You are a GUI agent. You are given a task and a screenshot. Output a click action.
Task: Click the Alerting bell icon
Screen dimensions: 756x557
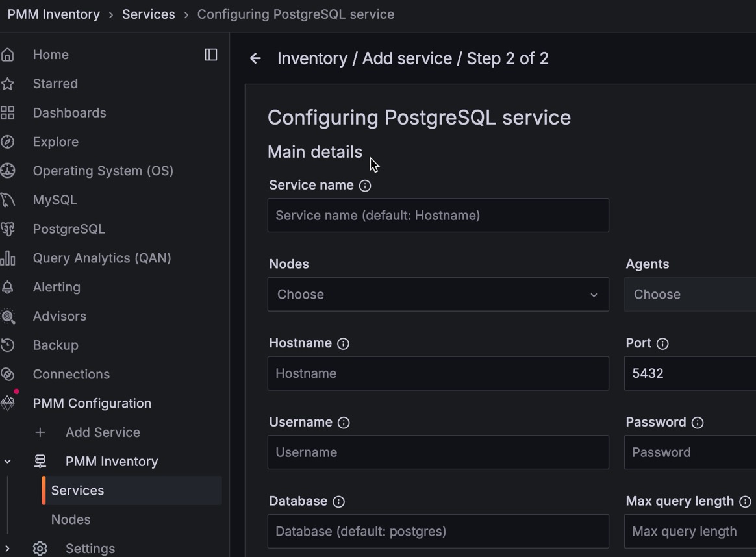(7, 287)
